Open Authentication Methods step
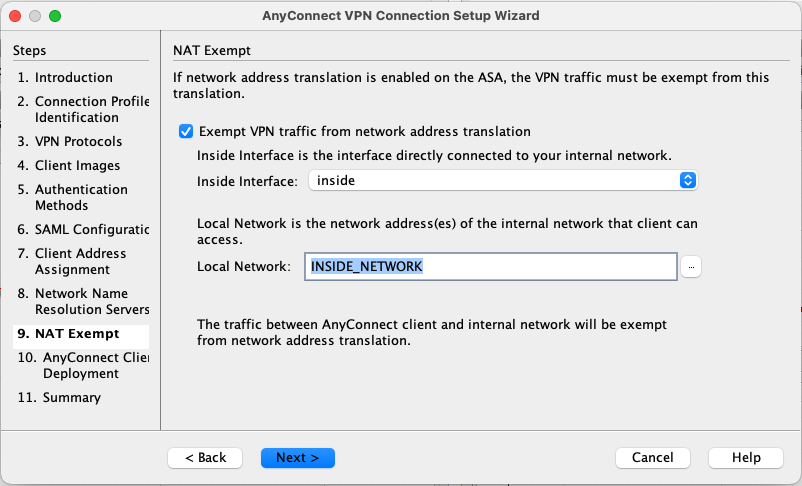The image size is (802, 486). 80,197
